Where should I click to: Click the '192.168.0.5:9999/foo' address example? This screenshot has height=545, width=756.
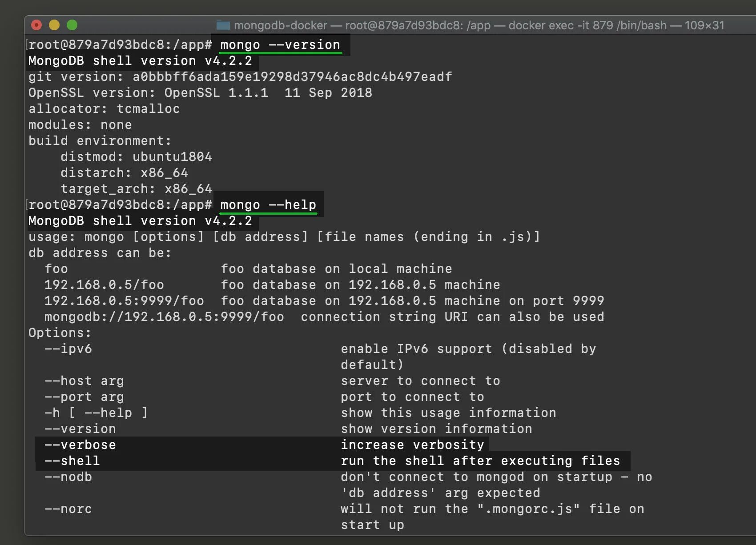click(x=124, y=301)
